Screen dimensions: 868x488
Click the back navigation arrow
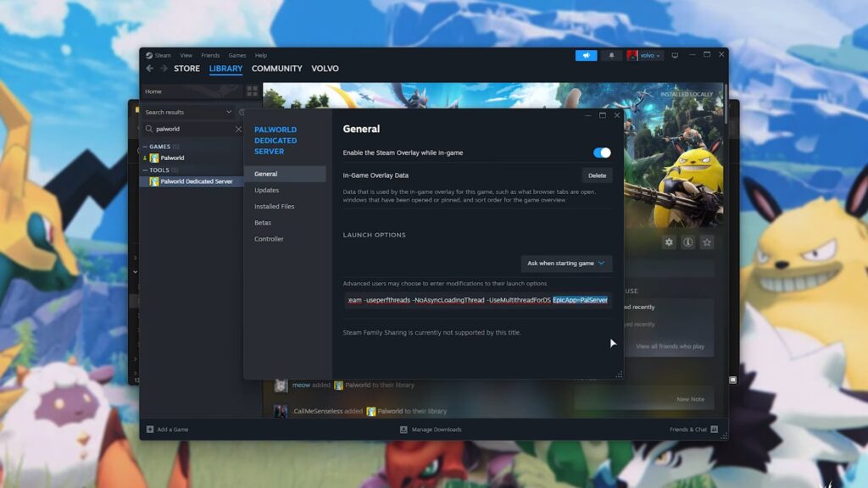pos(150,69)
